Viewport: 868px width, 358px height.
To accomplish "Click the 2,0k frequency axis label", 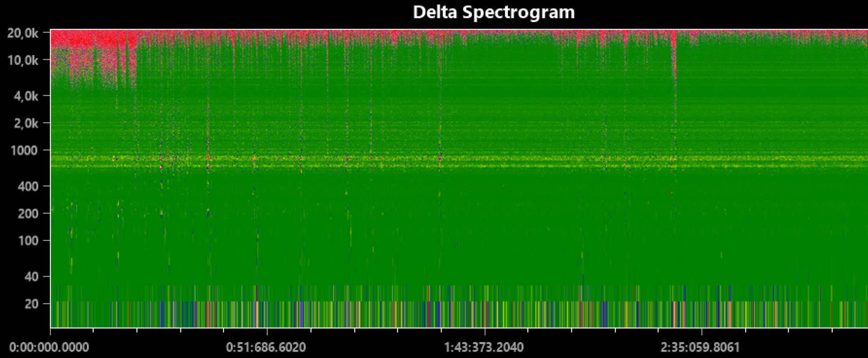I will tap(26, 123).
